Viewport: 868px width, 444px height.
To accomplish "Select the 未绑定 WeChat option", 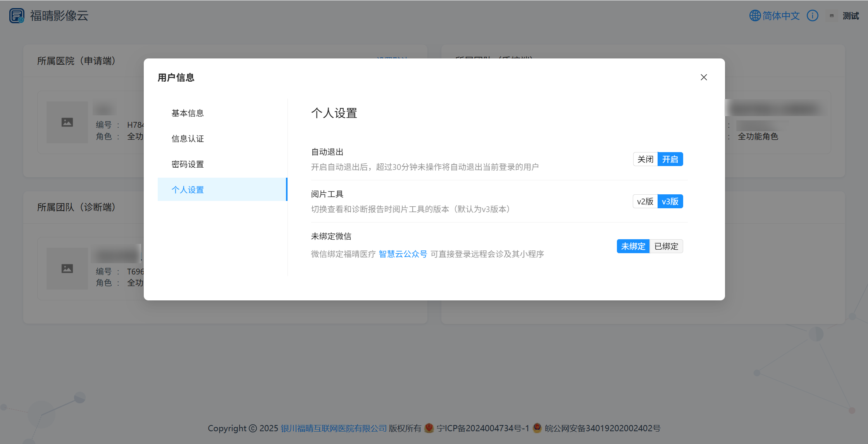I will 633,246.
